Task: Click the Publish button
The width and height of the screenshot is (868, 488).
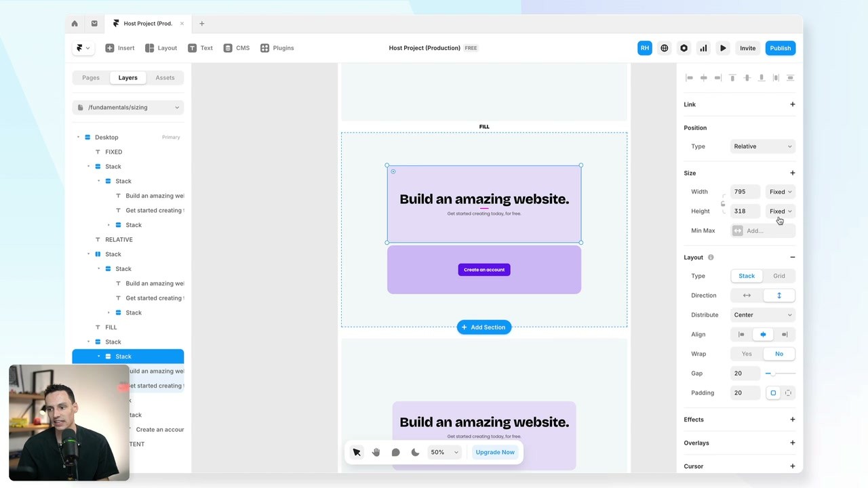Action: 781,48
